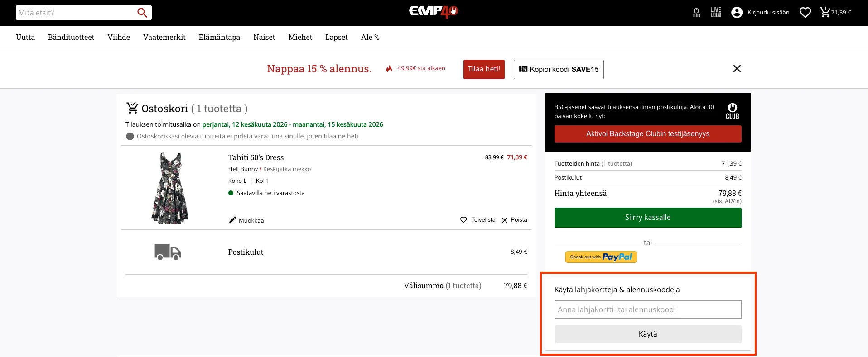The height and width of the screenshot is (357, 868).
Task: Click the dress product thumbnail
Action: [x=170, y=188]
